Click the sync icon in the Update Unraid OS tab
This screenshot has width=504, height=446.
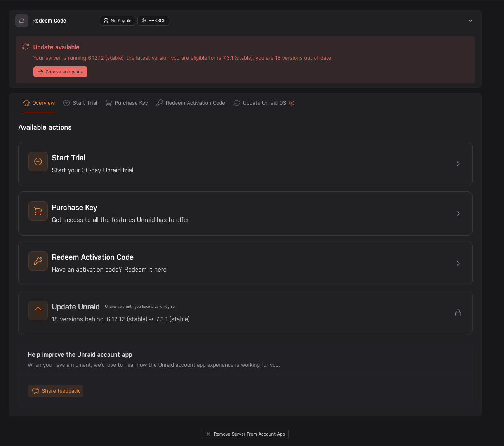tap(237, 103)
